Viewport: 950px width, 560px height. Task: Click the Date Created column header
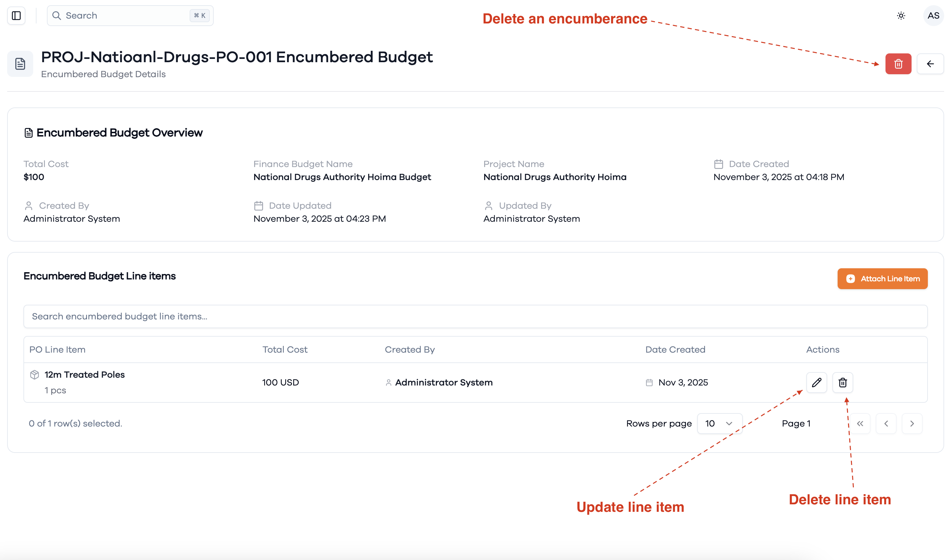coord(675,349)
